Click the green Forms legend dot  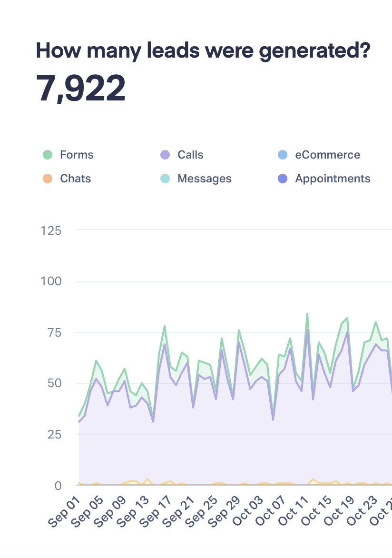pyautogui.click(x=47, y=155)
